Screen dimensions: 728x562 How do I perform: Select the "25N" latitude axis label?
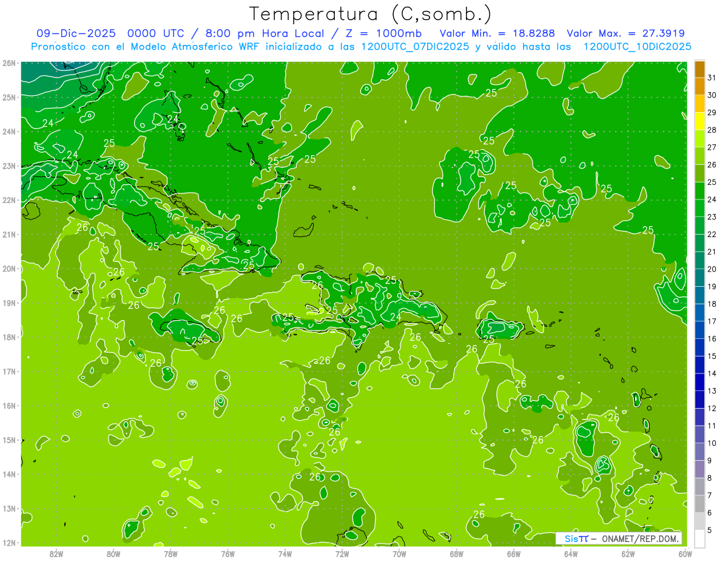tap(8, 97)
